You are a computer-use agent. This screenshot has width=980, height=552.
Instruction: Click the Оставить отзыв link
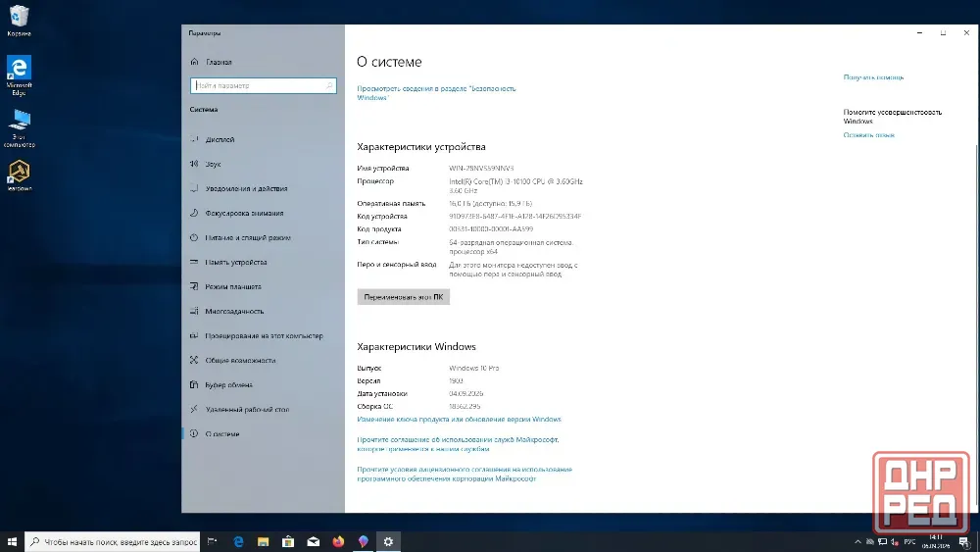point(868,135)
